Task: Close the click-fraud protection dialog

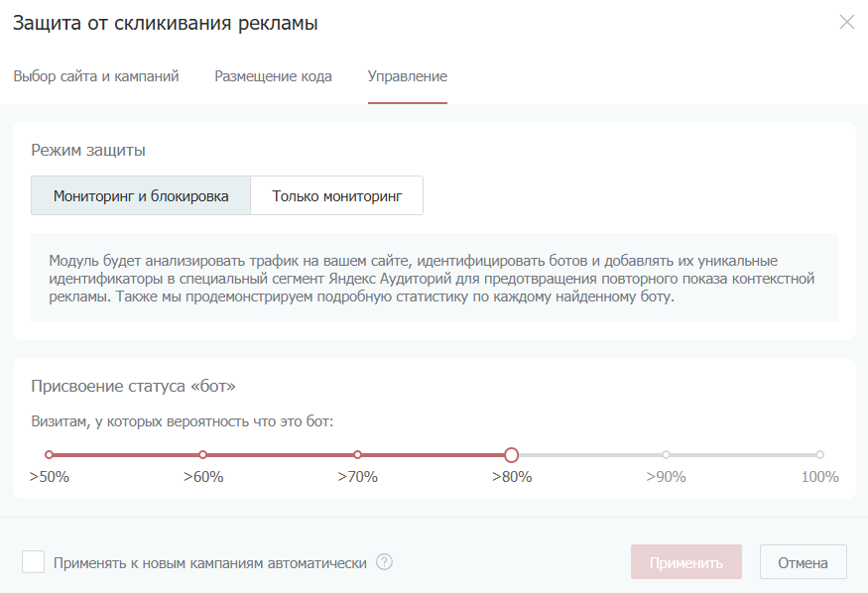Action: (846, 23)
